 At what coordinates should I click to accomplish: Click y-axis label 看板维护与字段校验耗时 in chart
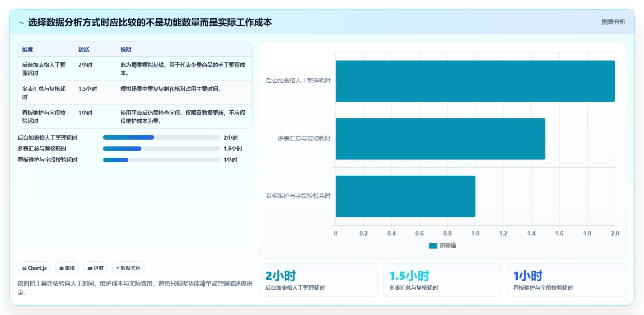point(298,196)
